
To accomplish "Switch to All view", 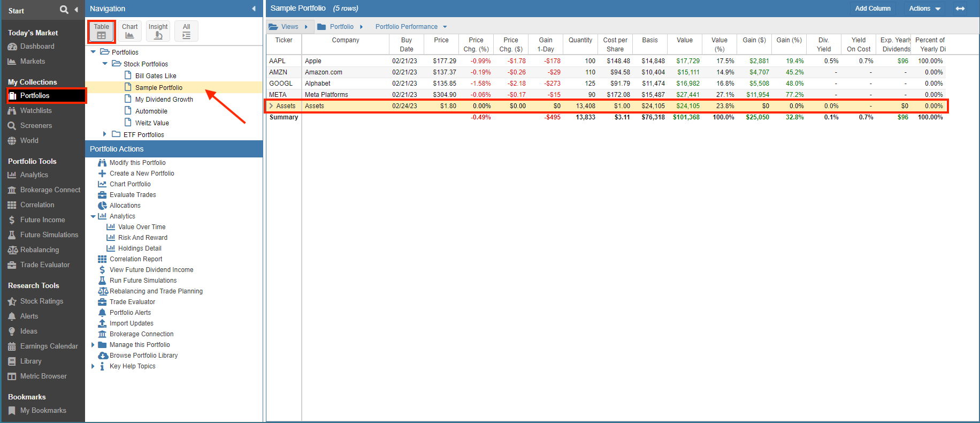I will pyautogui.click(x=186, y=31).
